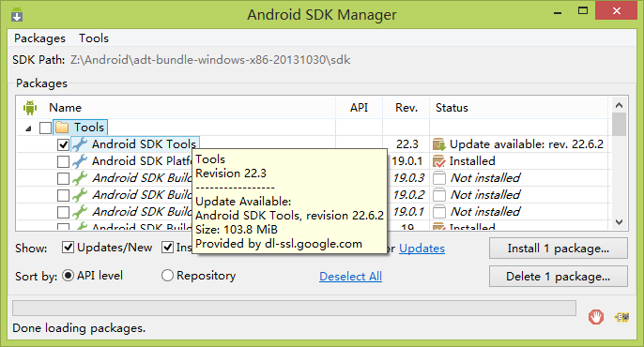
Task: Open the SDK Manager log icon
Action: [621, 317]
